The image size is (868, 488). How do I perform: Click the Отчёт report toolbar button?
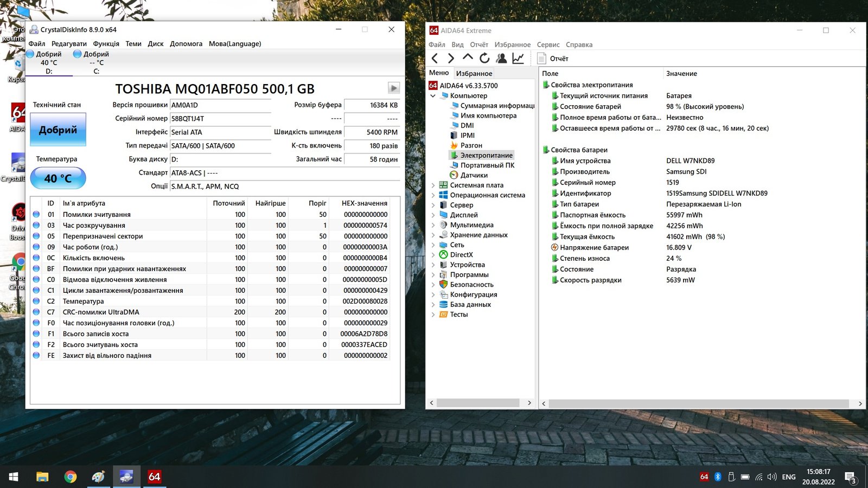coord(552,59)
